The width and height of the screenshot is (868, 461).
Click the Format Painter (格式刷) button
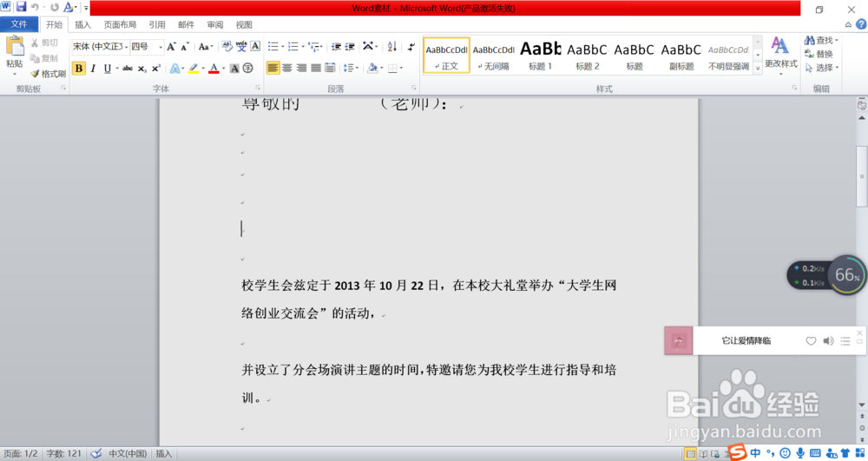point(48,74)
